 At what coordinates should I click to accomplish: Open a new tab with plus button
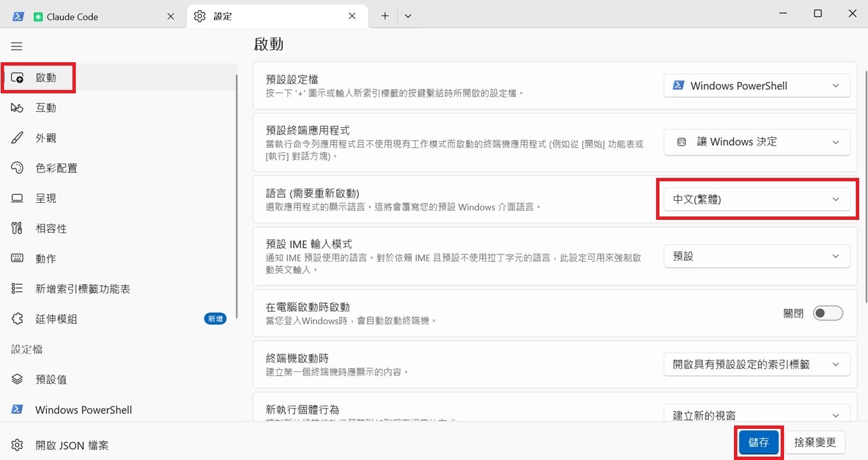pyautogui.click(x=385, y=16)
